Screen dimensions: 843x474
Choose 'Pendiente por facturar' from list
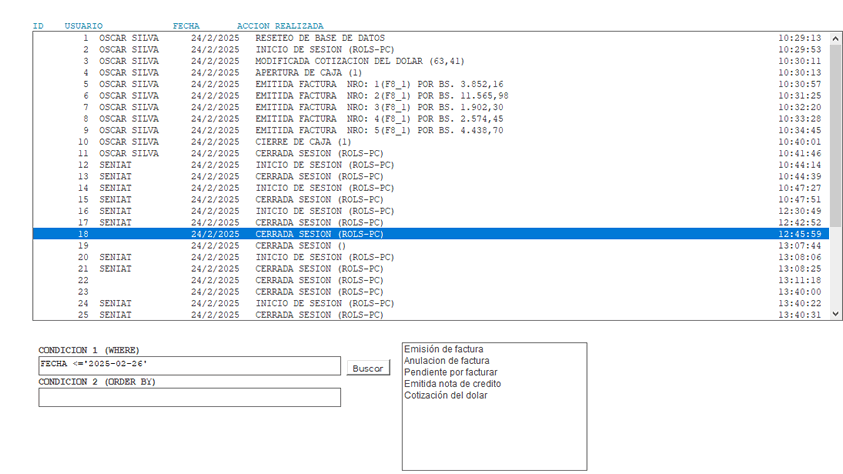pyautogui.click(x=451, y=372)
